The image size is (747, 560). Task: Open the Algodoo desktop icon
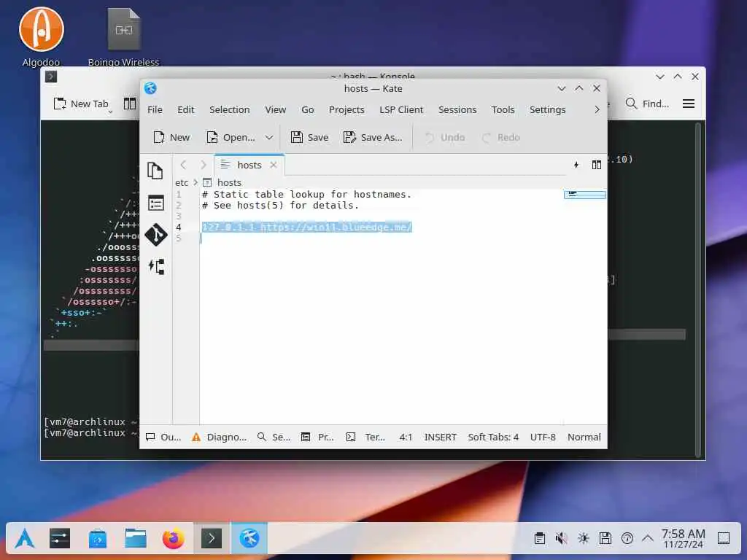coord(42,37)
